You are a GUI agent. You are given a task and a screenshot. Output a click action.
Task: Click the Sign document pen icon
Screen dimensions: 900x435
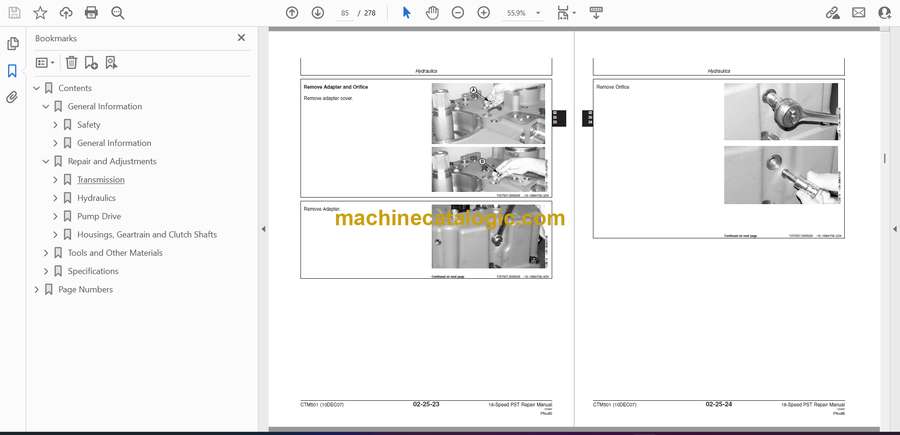[832, 13]
